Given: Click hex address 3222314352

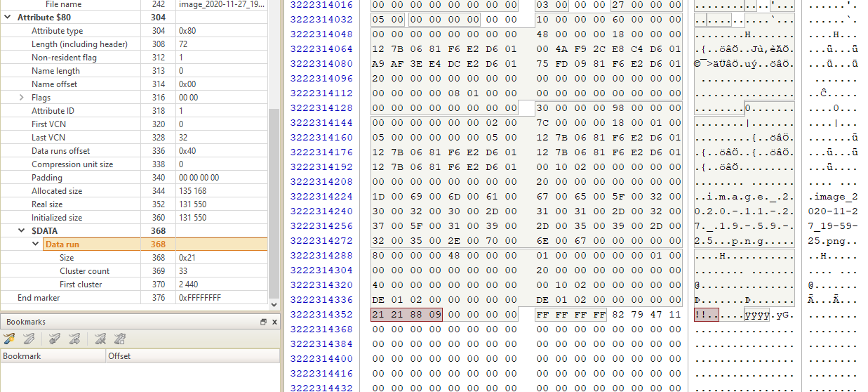Looking at the screenshot, I should tap(321, 314).
